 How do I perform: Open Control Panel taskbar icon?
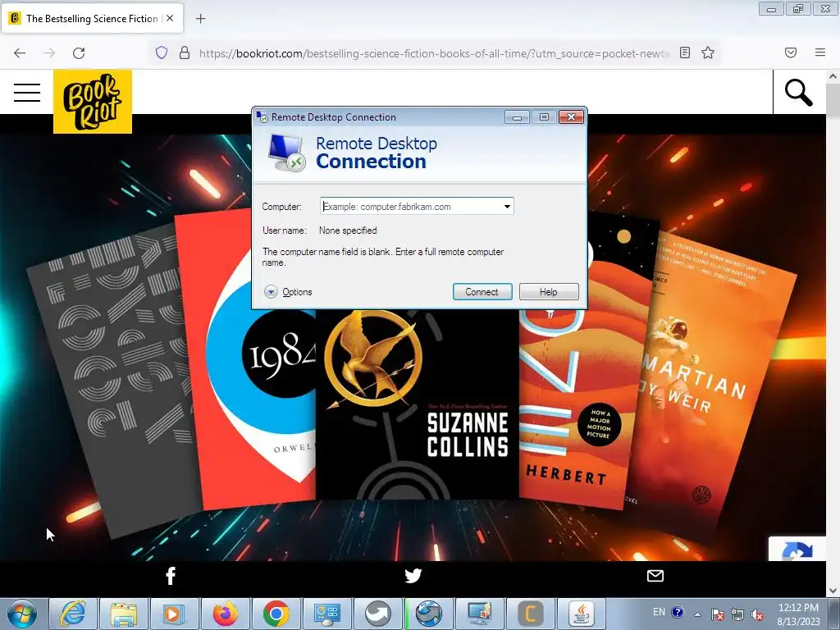click(326, 614)
